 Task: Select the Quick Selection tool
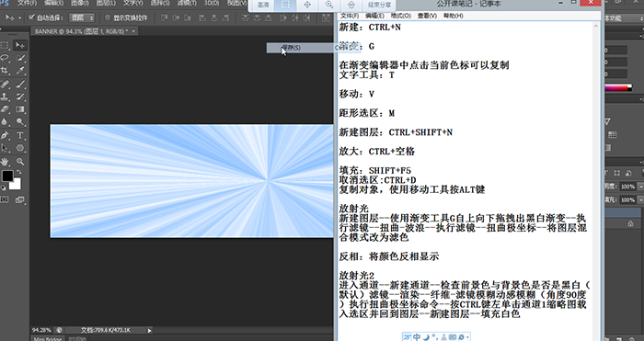pos(19,58)
